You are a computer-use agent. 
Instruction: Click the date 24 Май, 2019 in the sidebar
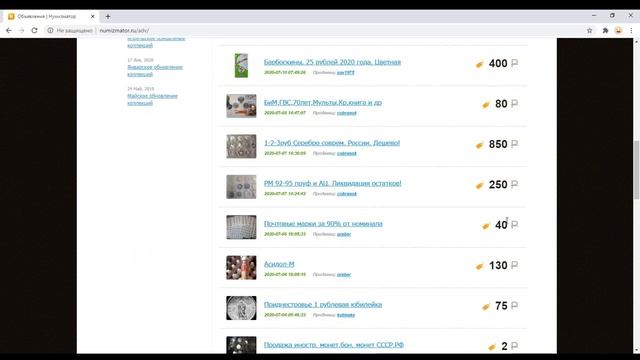pyautogui.click(x=140, y=89)
